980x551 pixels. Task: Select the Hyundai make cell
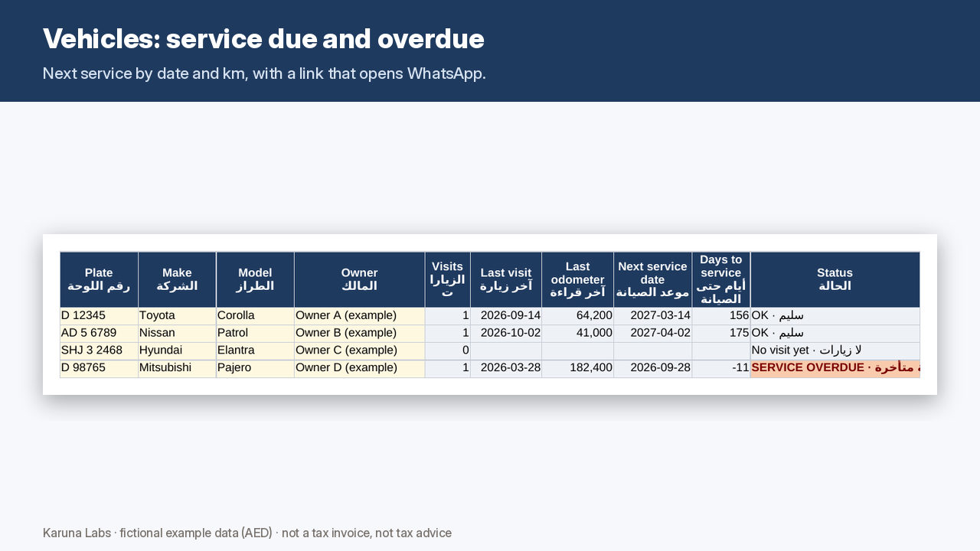click(177, 350)
